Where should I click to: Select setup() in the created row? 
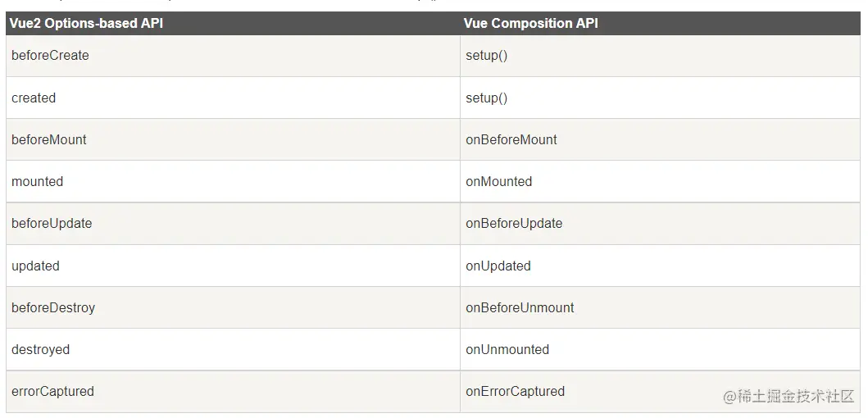pos(487,98)
